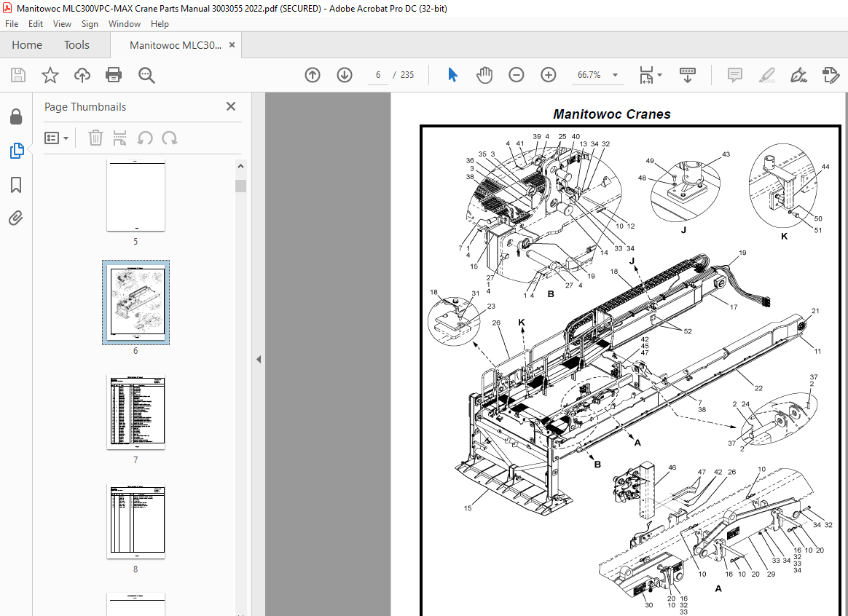This screenshot has height=616, width=848.
Task: Collapse the navigation pane with the left arrow
Action: point(259,360)
